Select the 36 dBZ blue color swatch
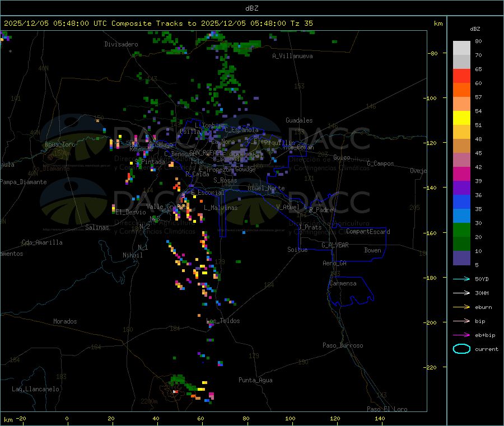The image size is (504, 426). click(x=461, y=202)
